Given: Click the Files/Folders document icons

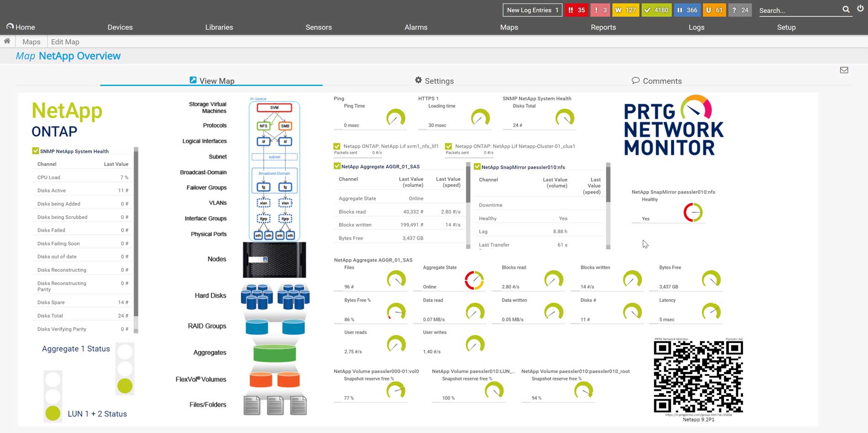Looking at the screenshot, I should click(x=275, y=406).
